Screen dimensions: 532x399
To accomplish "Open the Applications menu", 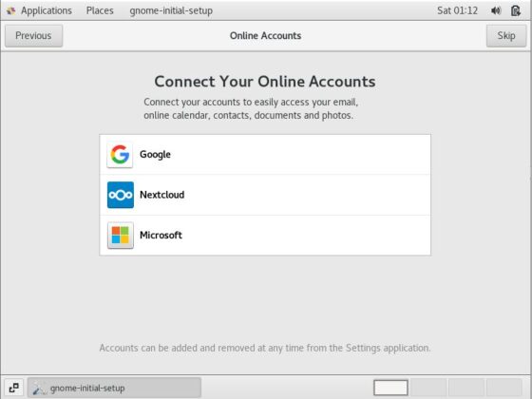I will pyautogui.click(x=47, y=10).
